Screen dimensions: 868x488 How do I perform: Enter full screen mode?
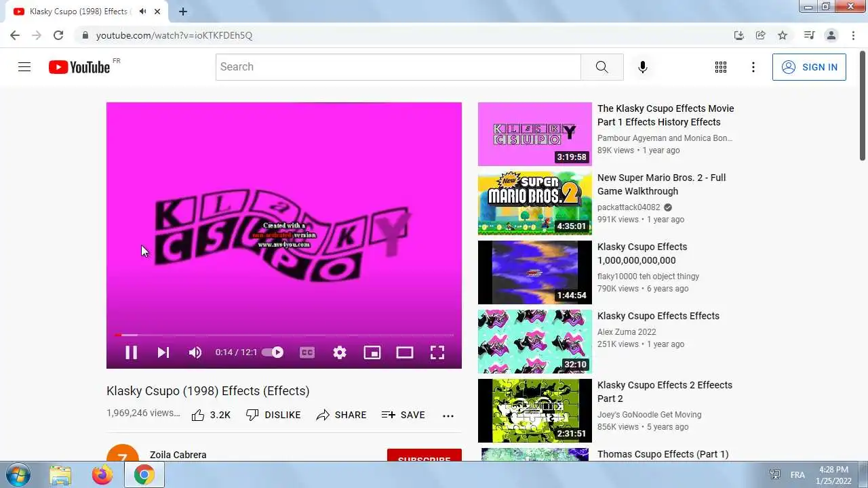pyautogui.click(x=437, y=352)
